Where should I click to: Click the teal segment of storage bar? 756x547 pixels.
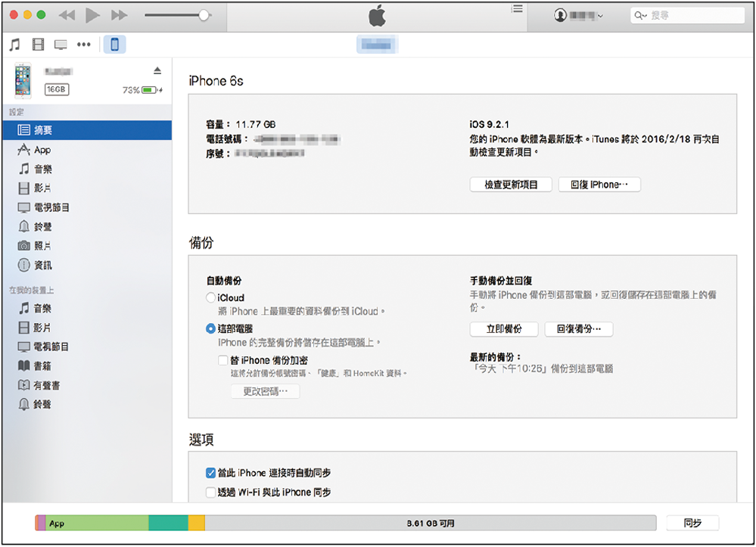pos(168,523)
